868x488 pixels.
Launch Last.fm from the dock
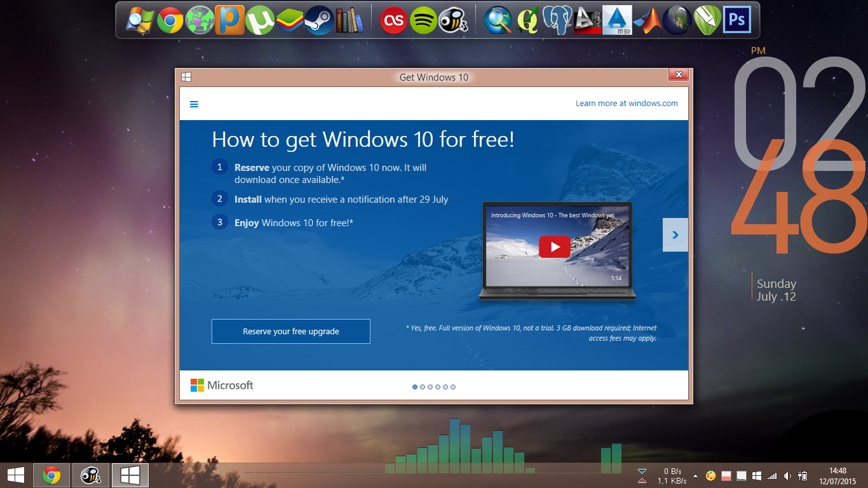coord(394,20)
